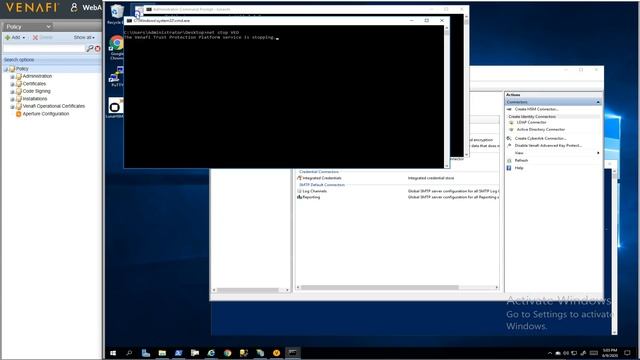Select Disable Venafi Advanced Key Protect action
640x360 pixels.
548,146
